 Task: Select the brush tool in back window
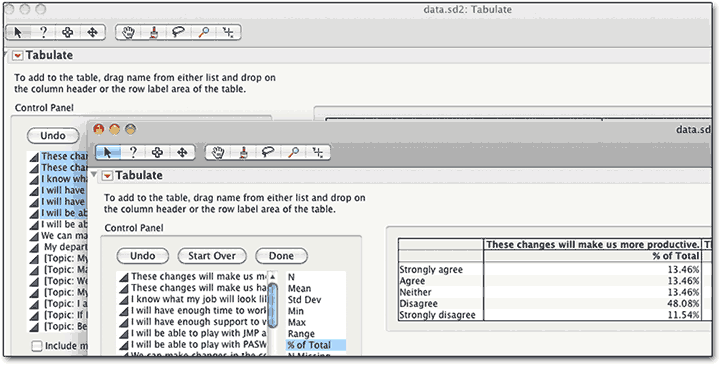point(153,32)
